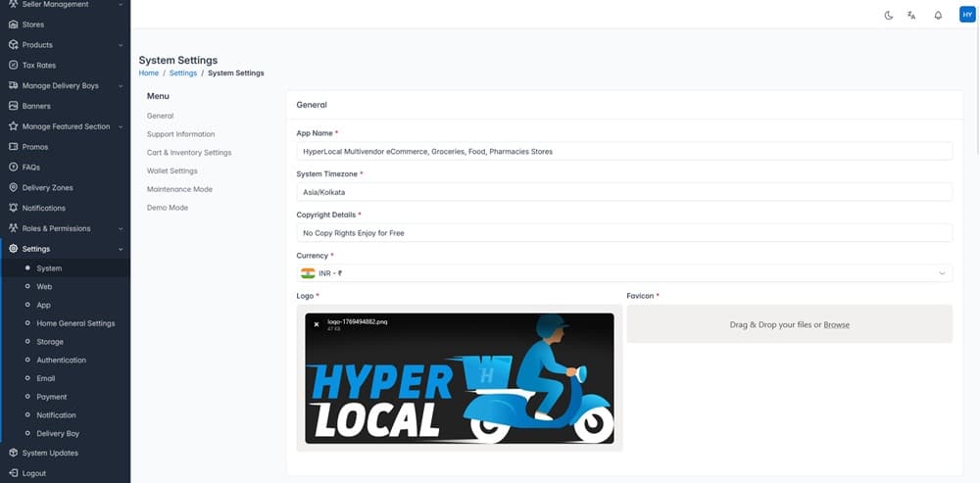This screenshot has width=980, height=483.
Task: Open the Currency dropdown
Action: point(624,273)
